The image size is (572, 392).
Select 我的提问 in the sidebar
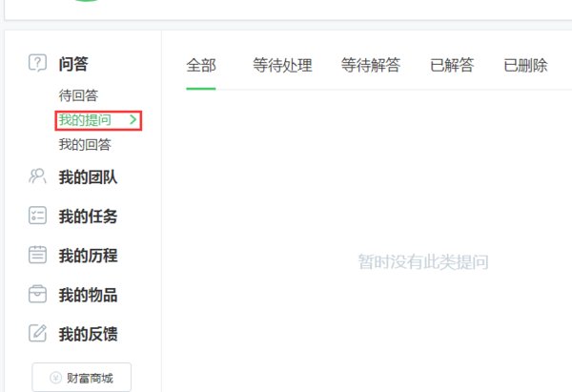pyautogui.click(x=85, y=120)
